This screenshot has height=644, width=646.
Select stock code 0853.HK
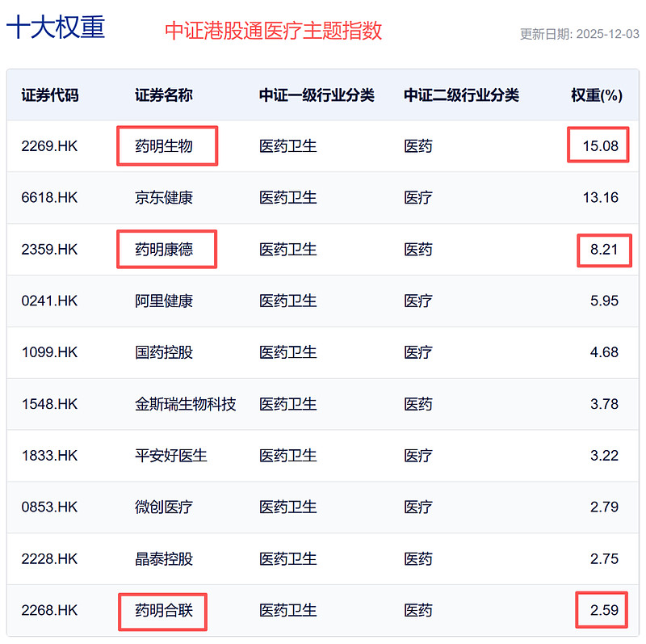pyautogui.click(x=49, y=507)
